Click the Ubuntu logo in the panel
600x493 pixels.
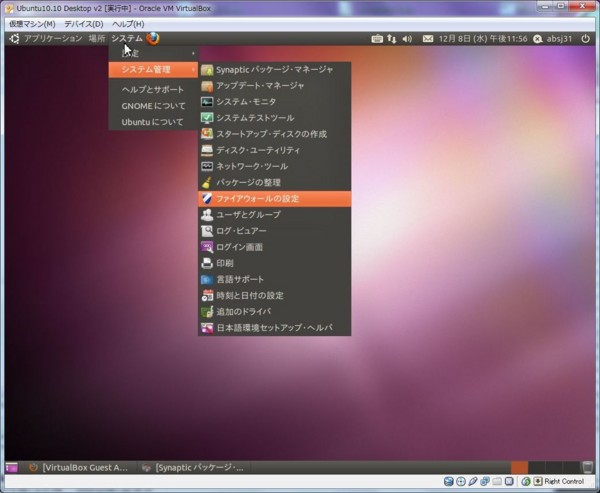coord(14,39)
